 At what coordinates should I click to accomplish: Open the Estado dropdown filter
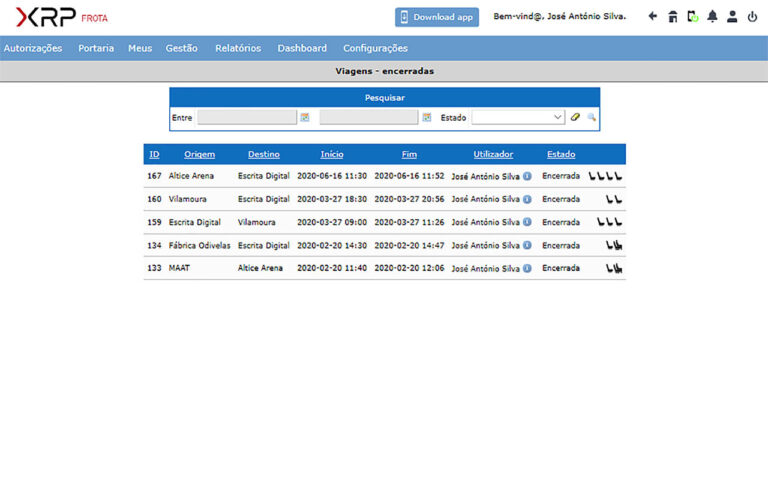[x=518, y=117]
